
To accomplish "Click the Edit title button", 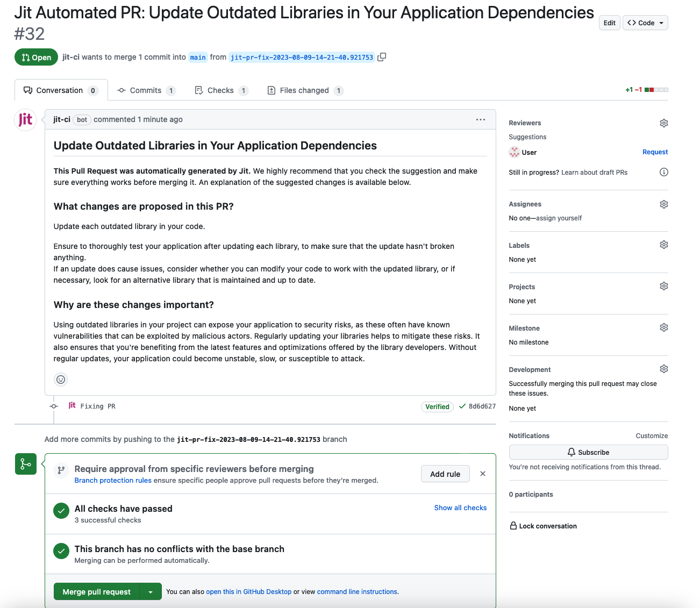I will point(610,23).
